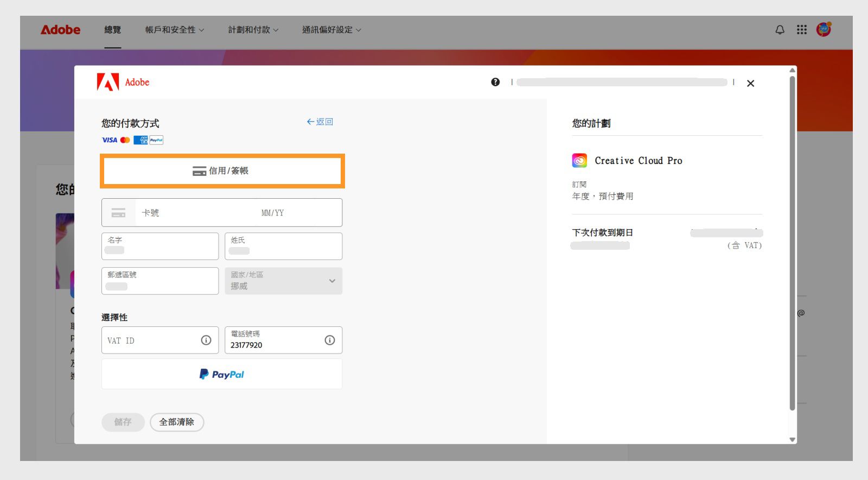Expand the 通訊偏好設定 menu
The image size is (868, 480).
pos(331,30)
